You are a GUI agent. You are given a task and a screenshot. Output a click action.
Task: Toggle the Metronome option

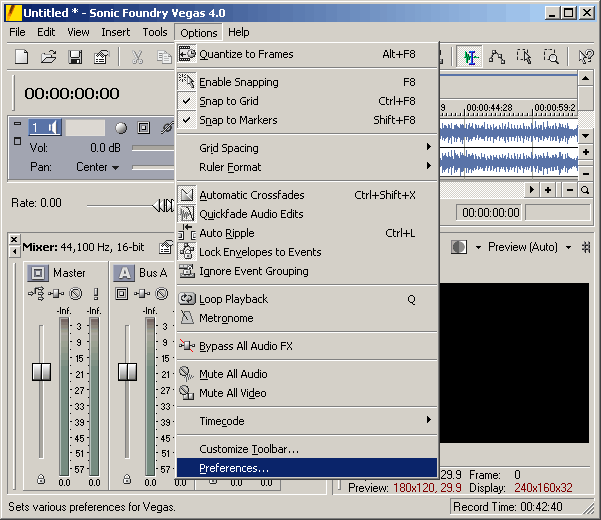[x=307, y=318]
